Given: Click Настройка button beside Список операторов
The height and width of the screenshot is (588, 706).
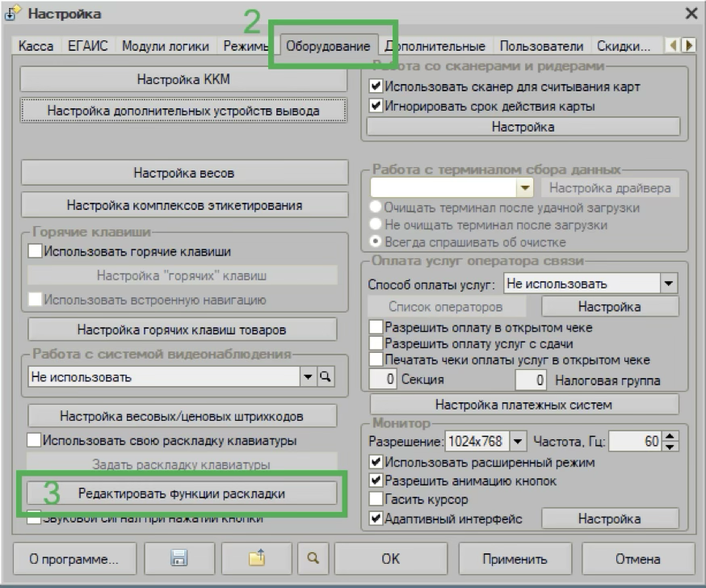Looking at the screenshot, I should click(x=610, y=307).
